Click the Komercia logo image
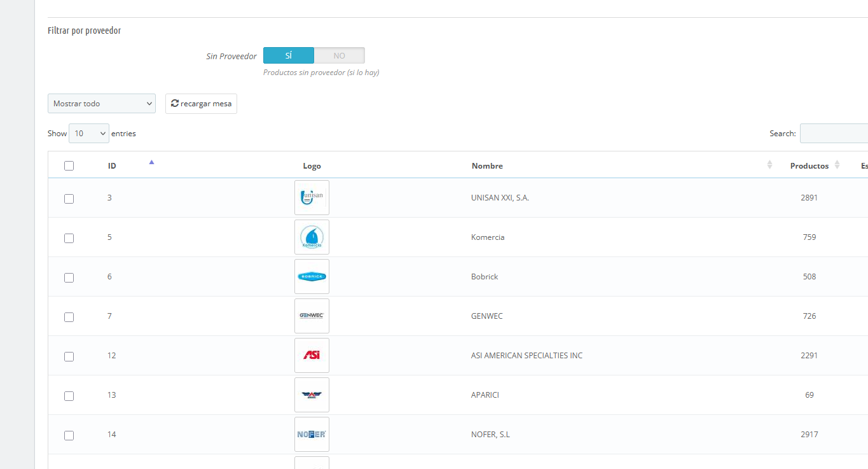Viewport: 868px width, 469px height. (x=312, y=237)
